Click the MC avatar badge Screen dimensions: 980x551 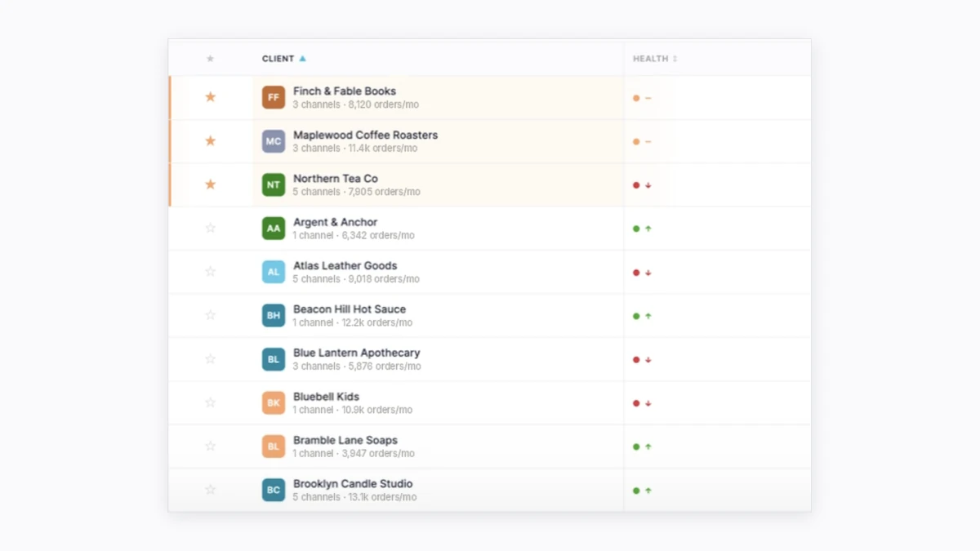point(274,141)
